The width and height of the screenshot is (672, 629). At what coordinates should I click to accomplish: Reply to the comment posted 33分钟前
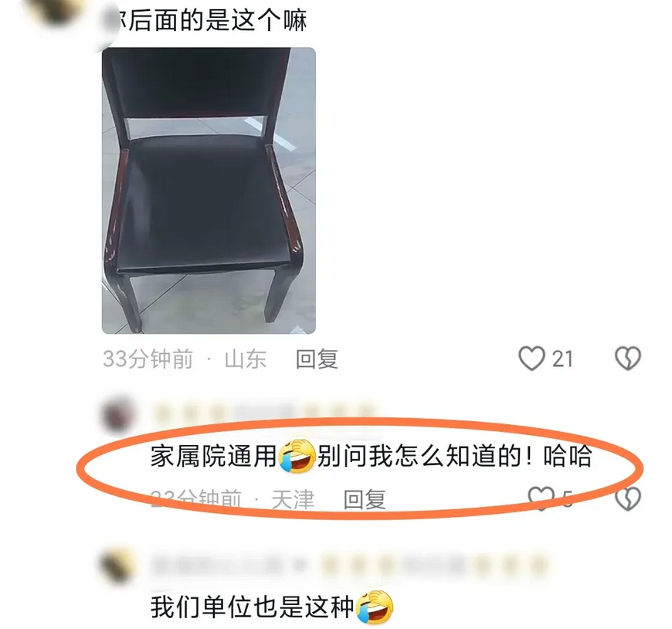coord(317,359)
